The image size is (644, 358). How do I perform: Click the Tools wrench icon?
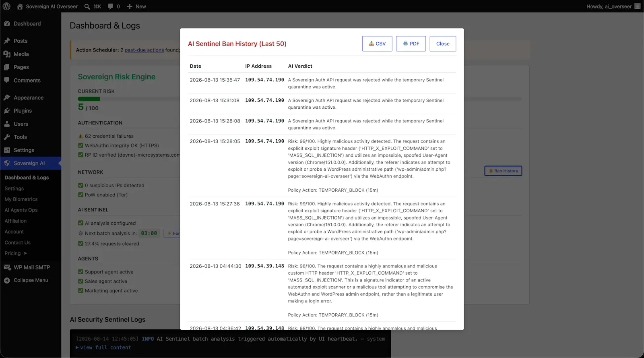pos(7,137)
